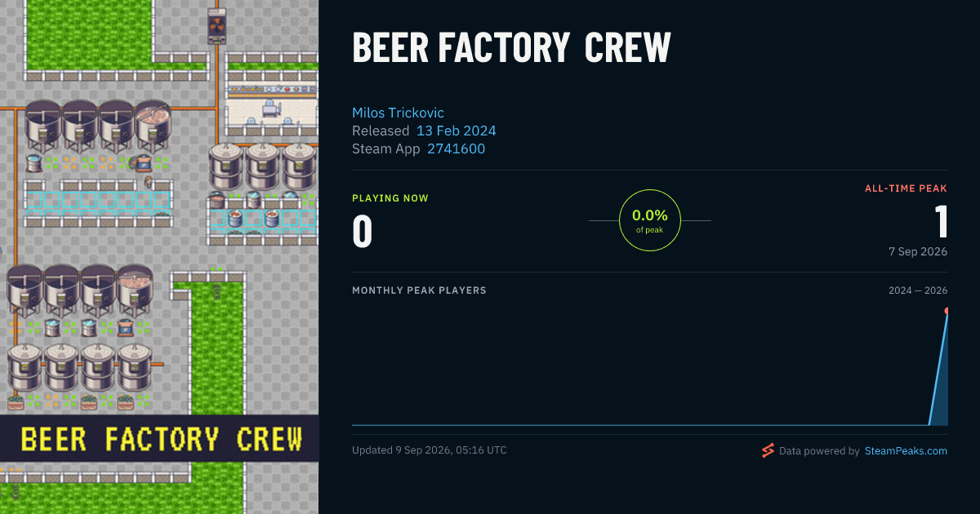Click the SteamPeaks logo icon
The height and width of the screenshot is (514, 980).
(768, 450)
